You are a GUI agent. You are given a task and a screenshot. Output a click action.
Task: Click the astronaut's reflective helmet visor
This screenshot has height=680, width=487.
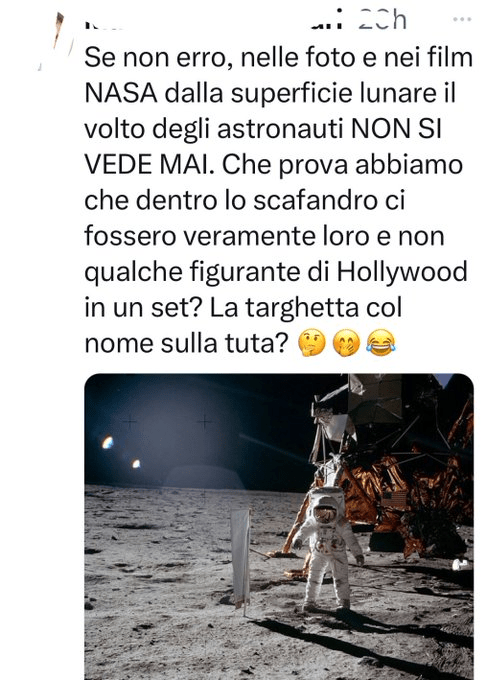coord(326,513)
